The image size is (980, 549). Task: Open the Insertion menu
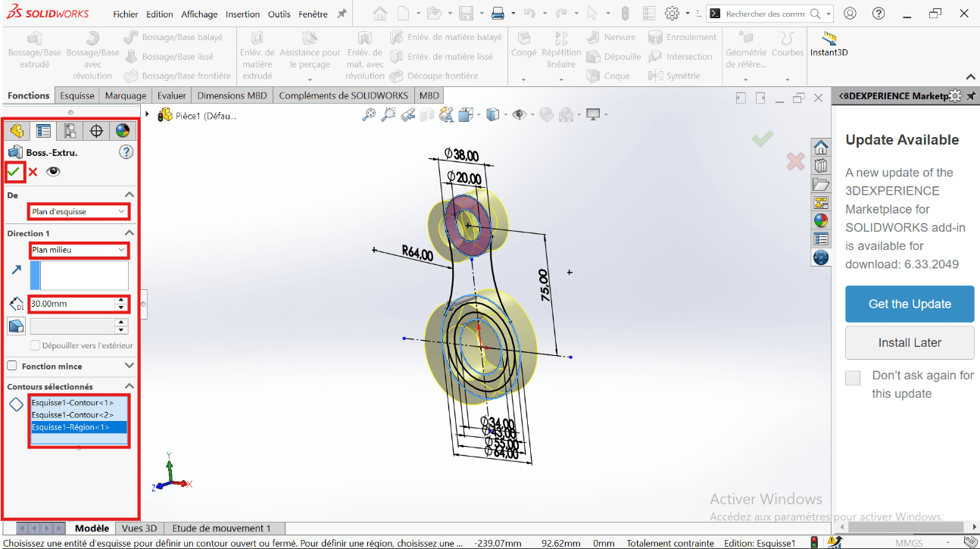(242, 14)
